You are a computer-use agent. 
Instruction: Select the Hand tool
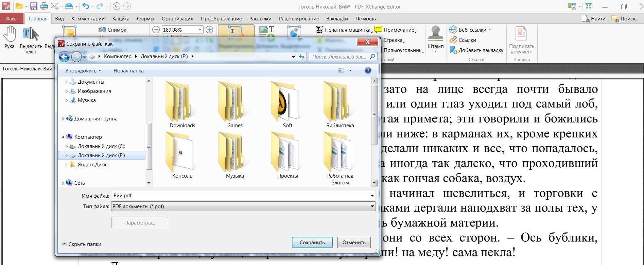click(10, 37)
